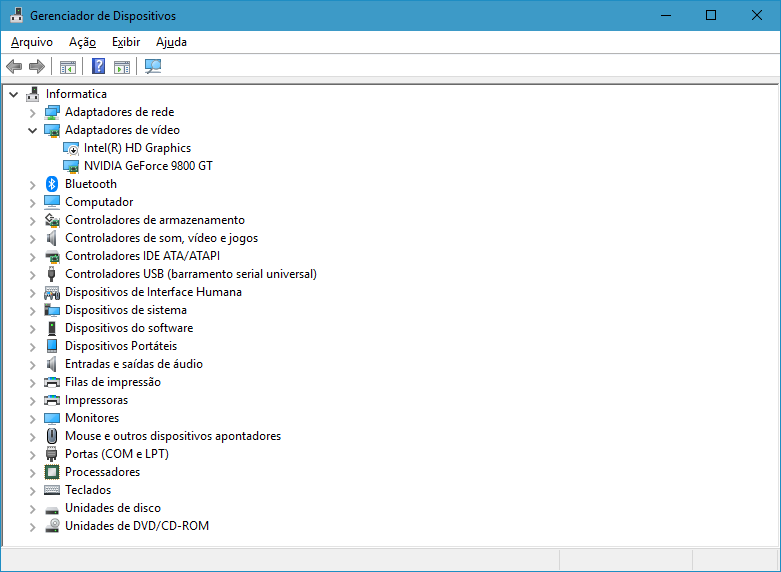781x572 pixels.
Task: Select the Intel(R) HD Graphics entry
Action: tap(137, 148)
